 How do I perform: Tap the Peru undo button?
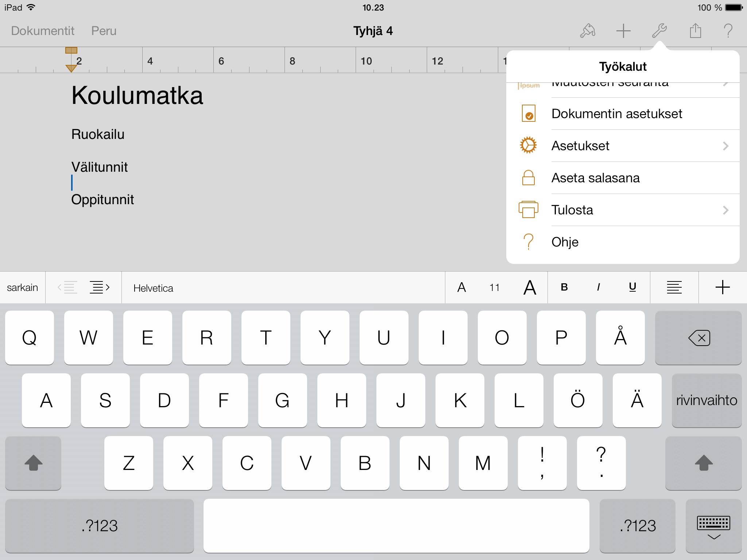tap(104, 31)
